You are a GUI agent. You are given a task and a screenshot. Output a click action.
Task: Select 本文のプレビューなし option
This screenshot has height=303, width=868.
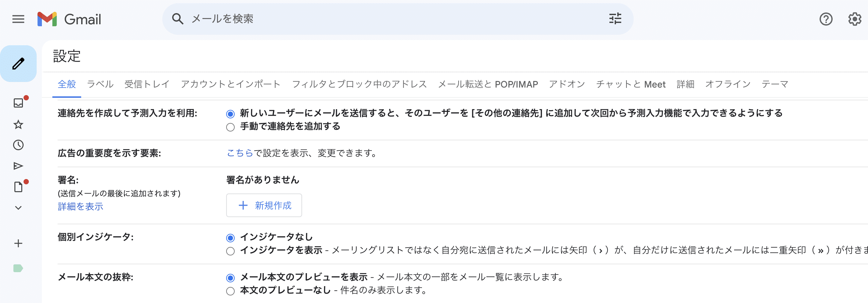click(230, 291)
